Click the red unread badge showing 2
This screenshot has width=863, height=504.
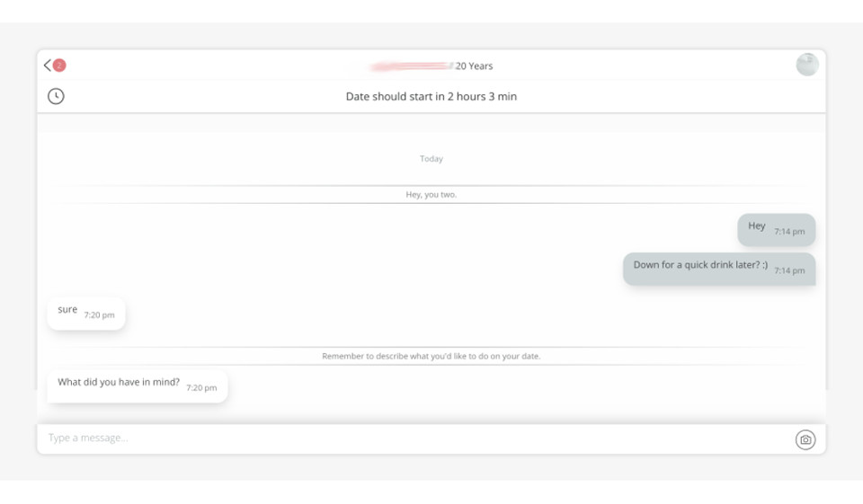coord(59,66)
